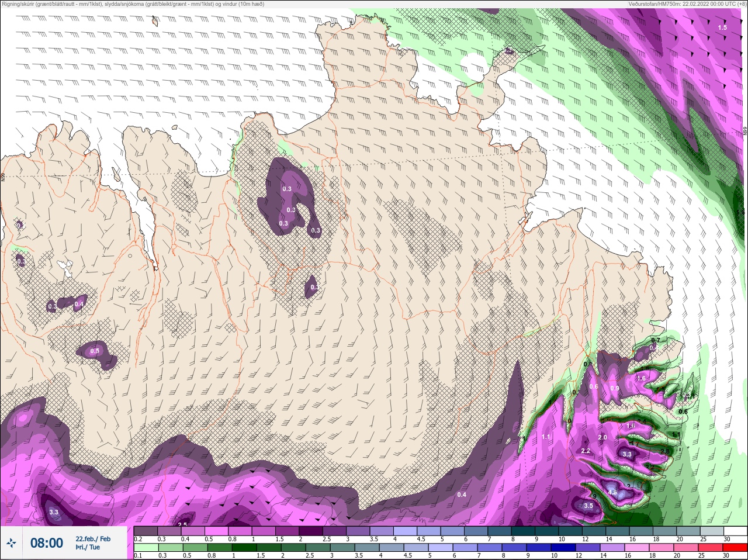748x560 pixels.
Task: Pick the bottom legend swatch between 0.1 and 0.3
Action: [146, 548]
